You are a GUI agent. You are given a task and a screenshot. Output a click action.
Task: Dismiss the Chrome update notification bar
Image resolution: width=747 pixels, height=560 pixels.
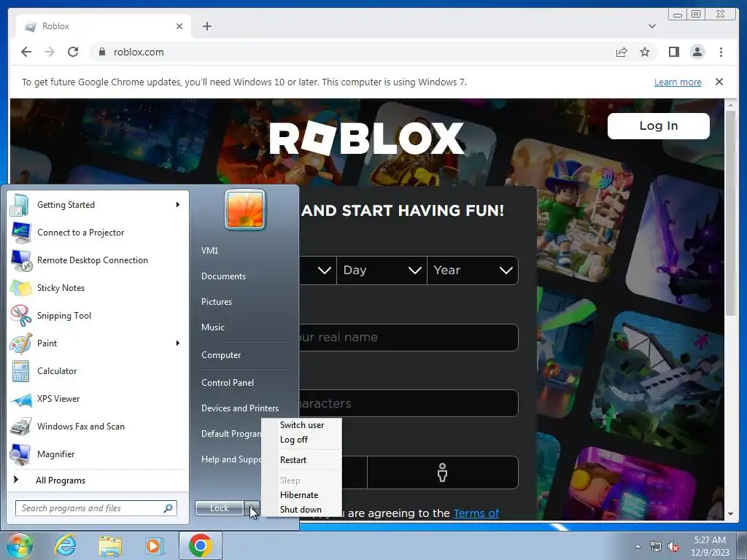click(719, 82)
